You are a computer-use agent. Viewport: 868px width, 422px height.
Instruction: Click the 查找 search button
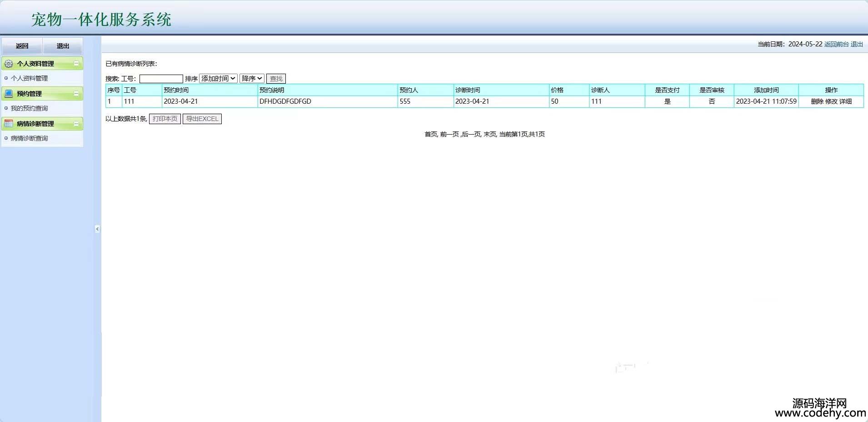[276, 79]
